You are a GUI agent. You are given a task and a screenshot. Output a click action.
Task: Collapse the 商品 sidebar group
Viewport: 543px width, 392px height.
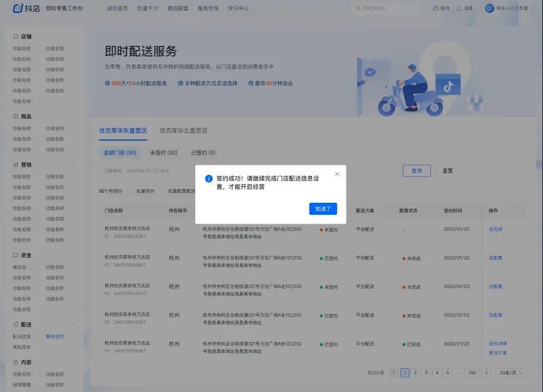pos(73,117)
